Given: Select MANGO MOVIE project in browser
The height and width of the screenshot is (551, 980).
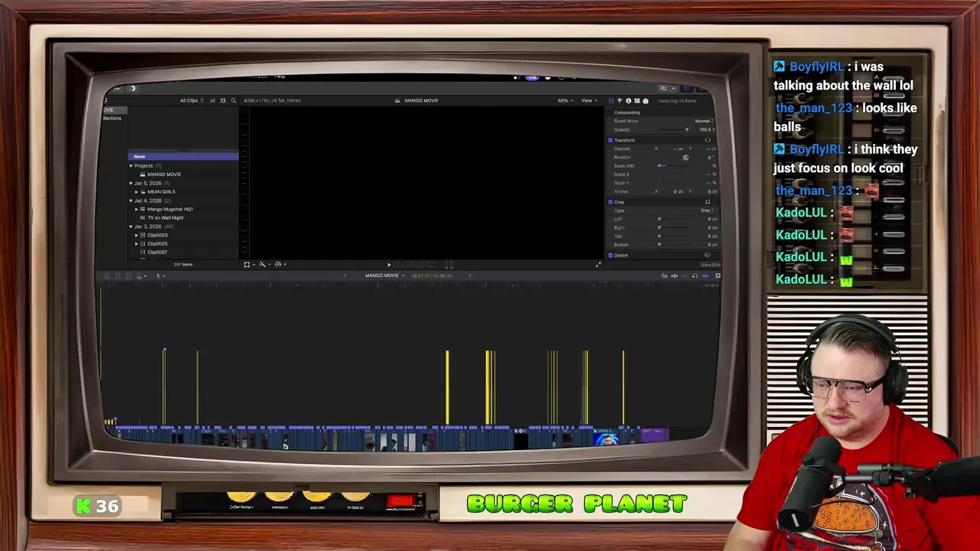Looking at the screenshot, I should (x=164, y=174).
